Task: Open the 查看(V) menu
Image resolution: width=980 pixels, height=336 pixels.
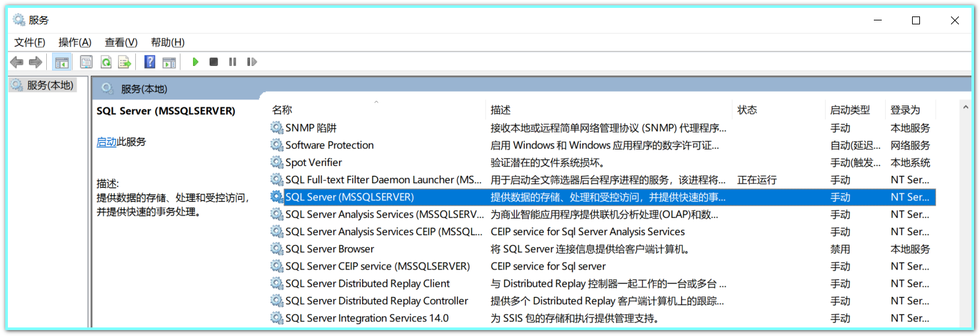Action: click(x=121, y=42)
